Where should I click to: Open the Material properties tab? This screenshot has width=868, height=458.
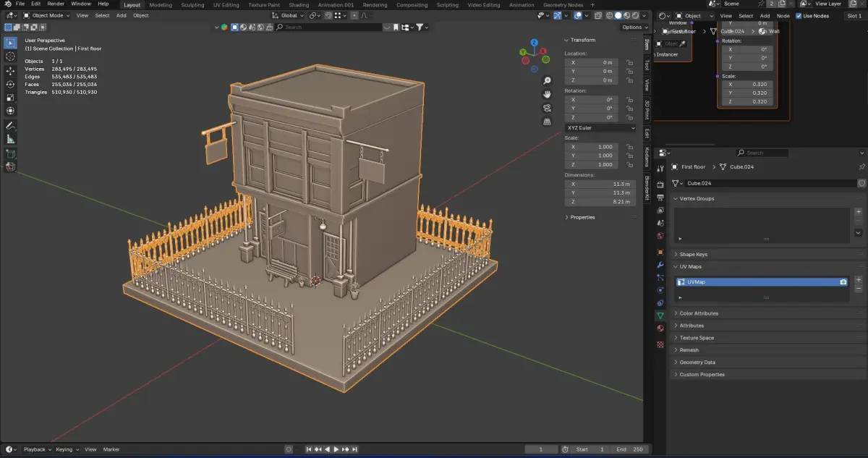coord(660,328)
